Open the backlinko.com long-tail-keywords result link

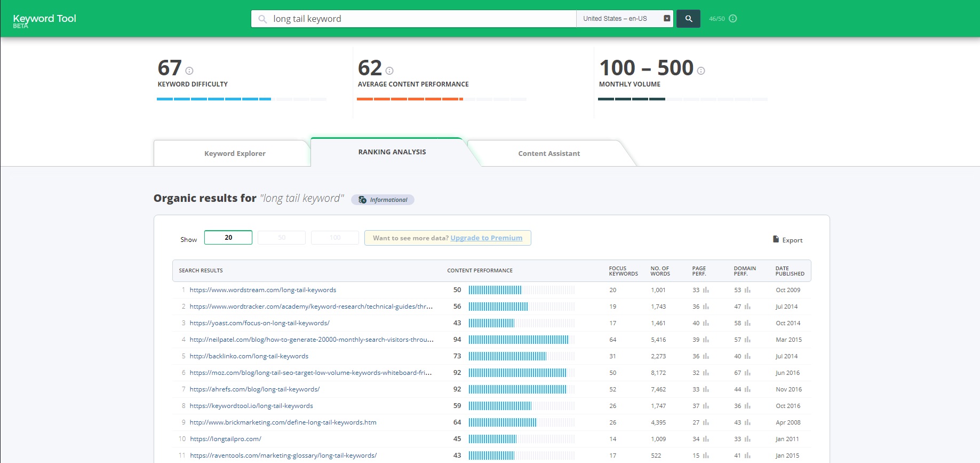pos(249,356)
